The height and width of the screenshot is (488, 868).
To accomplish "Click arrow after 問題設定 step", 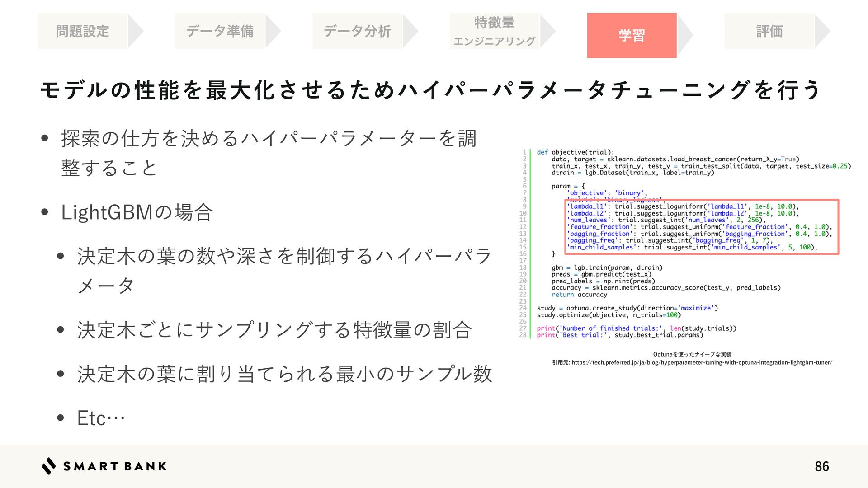I will tap(135, 31).
